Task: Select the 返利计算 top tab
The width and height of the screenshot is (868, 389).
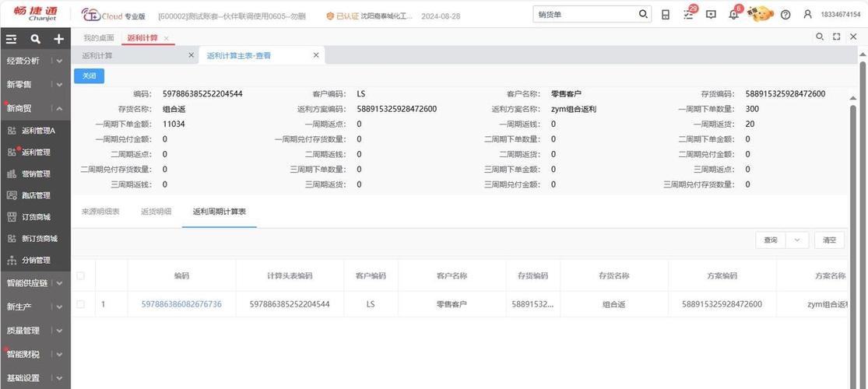Action: [142, 37]
